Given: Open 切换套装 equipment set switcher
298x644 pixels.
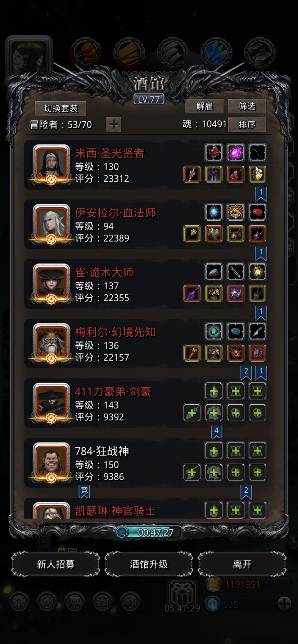Looking at the screenshot, I should point(61,108).
